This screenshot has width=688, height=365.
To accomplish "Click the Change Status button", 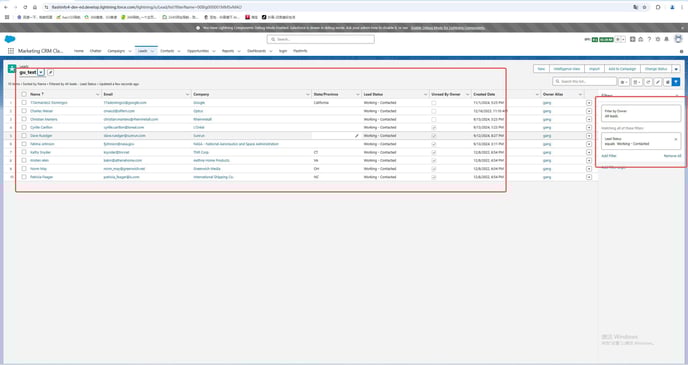I will (656, 69).
